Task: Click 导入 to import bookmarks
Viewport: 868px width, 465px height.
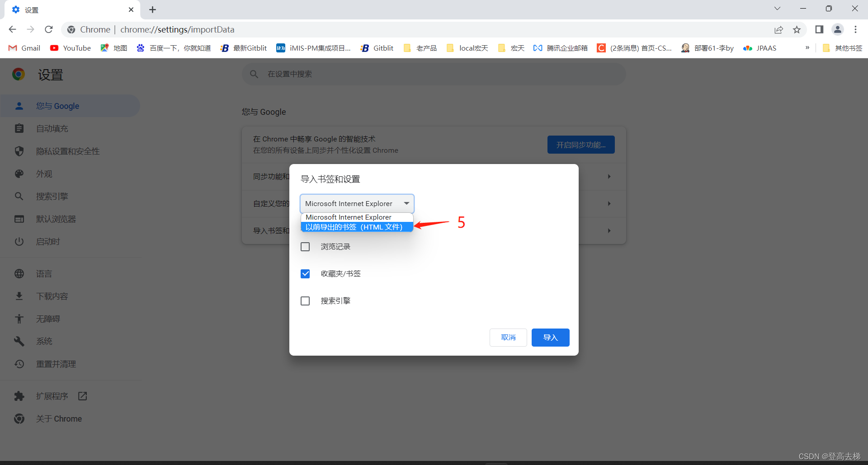Action: [x=550, y=338]
